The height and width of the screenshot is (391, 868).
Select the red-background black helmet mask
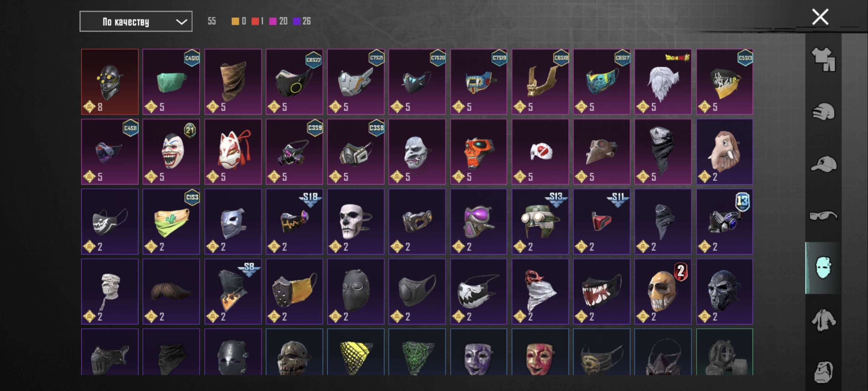(x=110, y=82)
